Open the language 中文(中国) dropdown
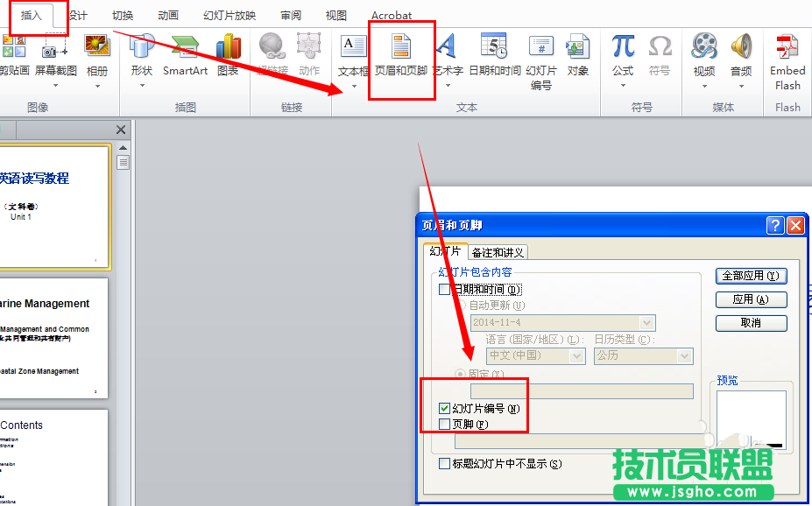 click(x=577, y=356)
